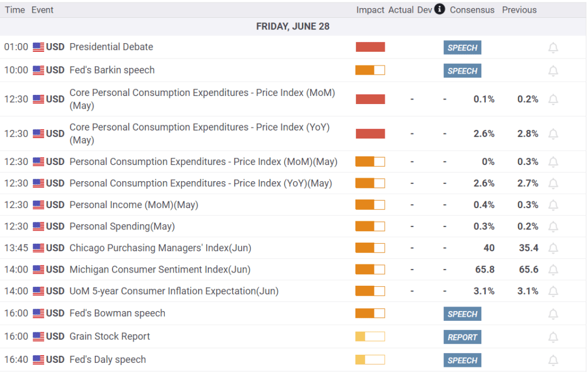Click SPEECH badge for Presidential Debate

(462, 48)
